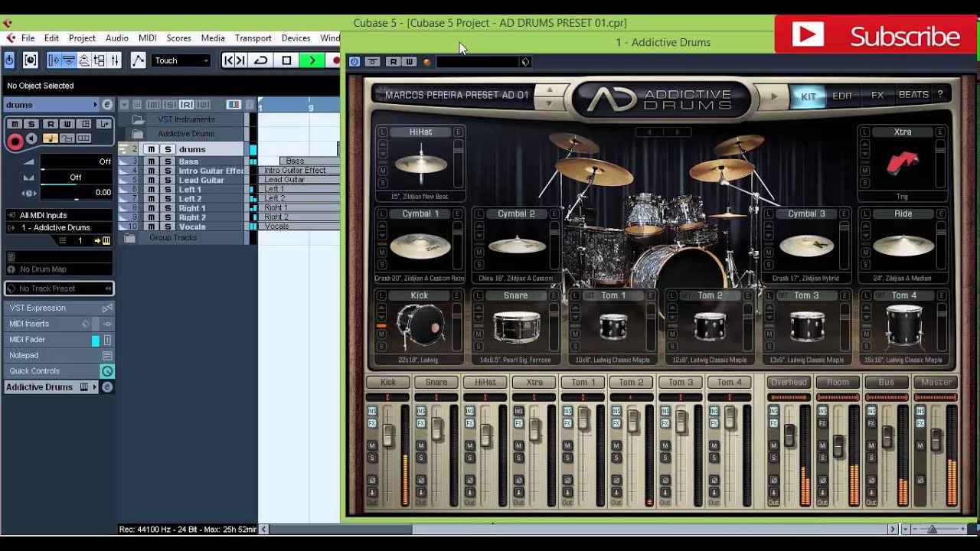980x551 pixels.
Task: Click the automation mode curve icon
Action: (x=138, y=60)
